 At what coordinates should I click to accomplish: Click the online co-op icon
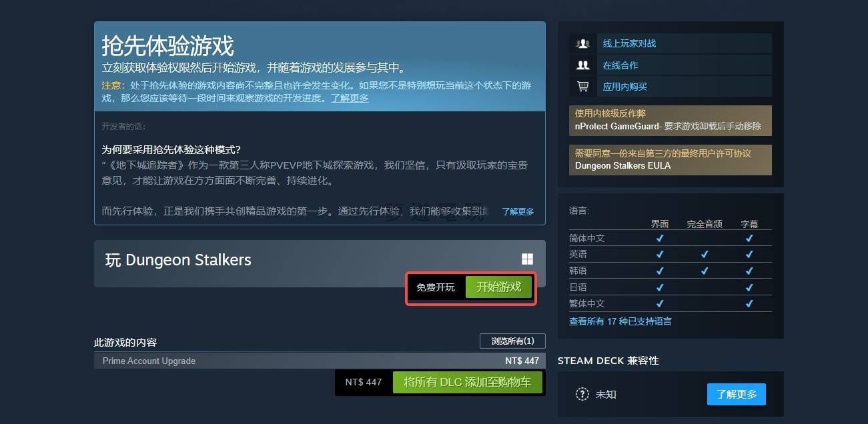pos(583,65)
